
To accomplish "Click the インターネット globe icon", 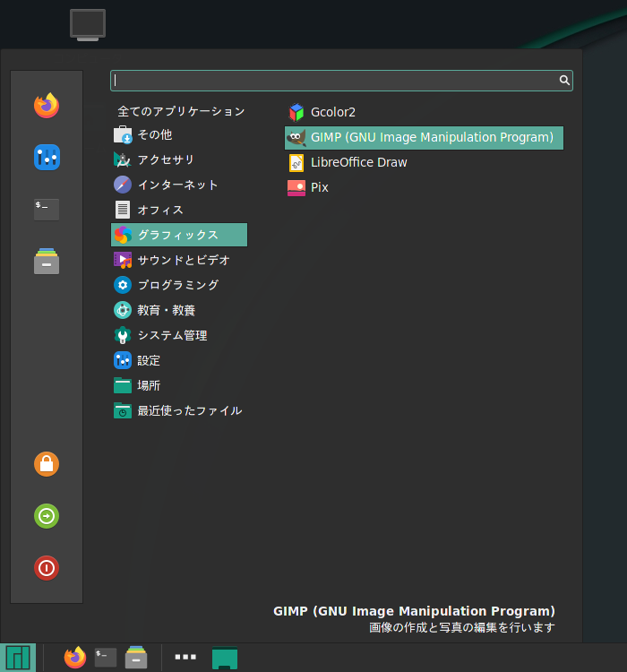I will click(123, 185).
